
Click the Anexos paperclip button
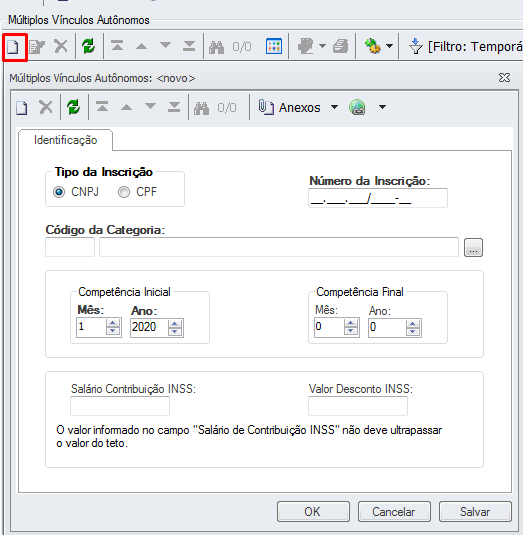tap(289, 107)
